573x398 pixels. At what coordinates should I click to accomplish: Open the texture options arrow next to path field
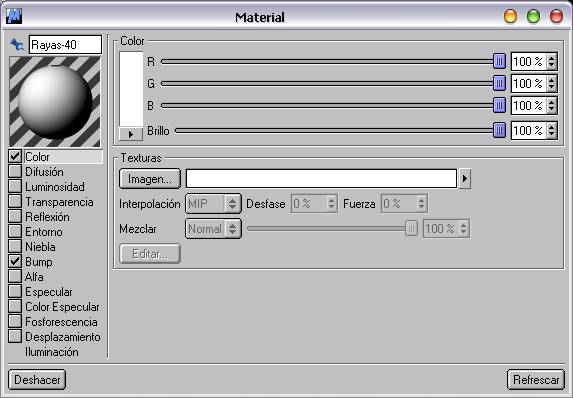[x=464, y=179]
